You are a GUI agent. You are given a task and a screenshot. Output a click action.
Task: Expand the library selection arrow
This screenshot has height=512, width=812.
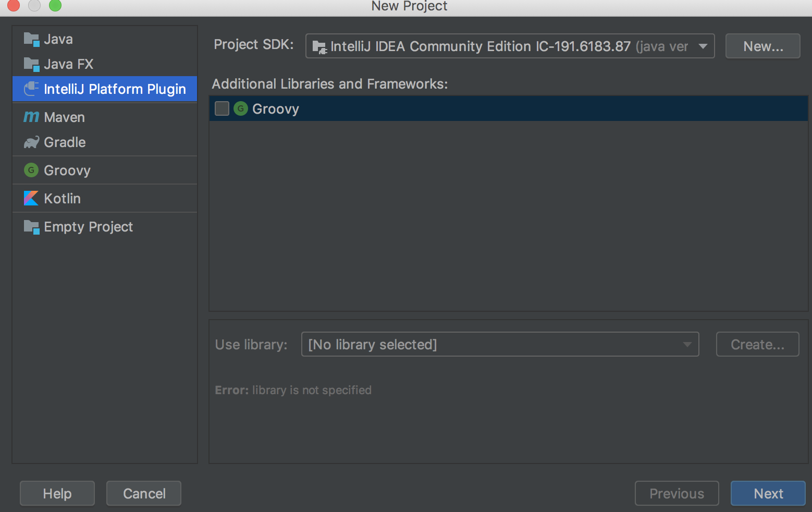[x=687, y=344]
